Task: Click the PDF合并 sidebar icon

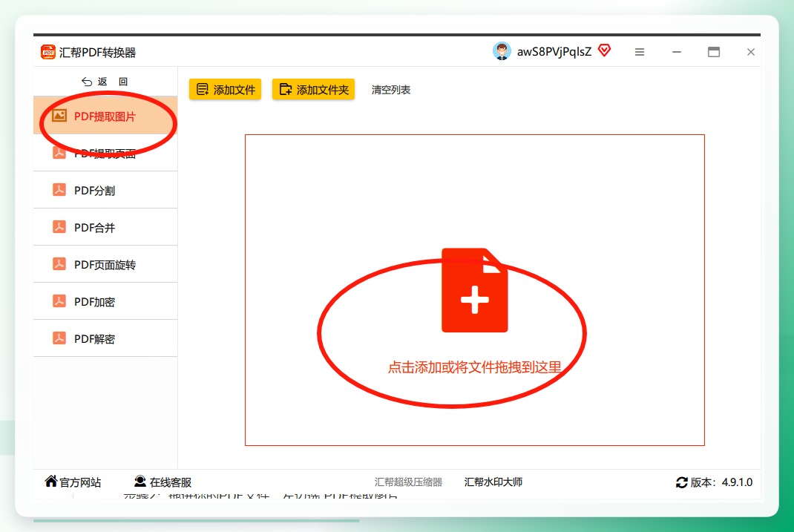Action: point(59,227)
